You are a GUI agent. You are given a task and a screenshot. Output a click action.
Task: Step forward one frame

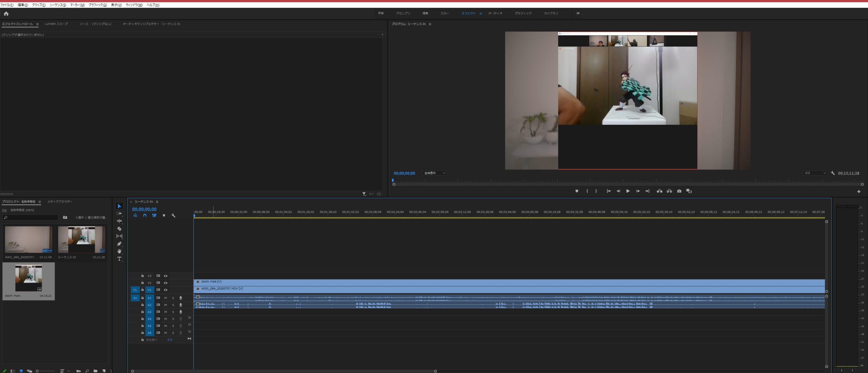(x=638, y=191)
